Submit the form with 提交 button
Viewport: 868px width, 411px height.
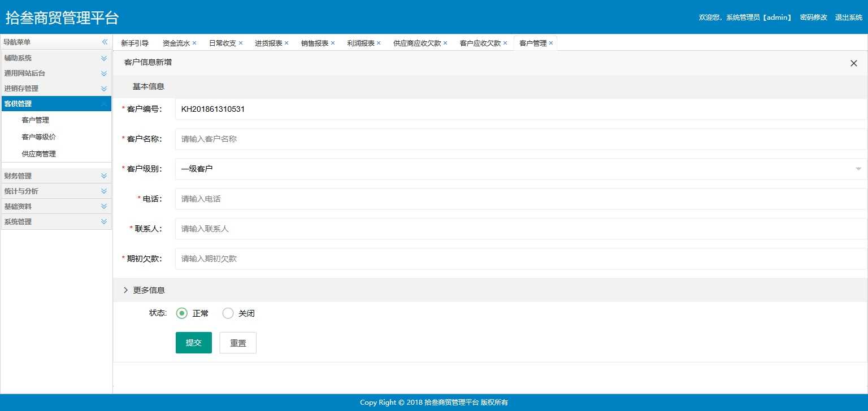click(x=194, y=343)
